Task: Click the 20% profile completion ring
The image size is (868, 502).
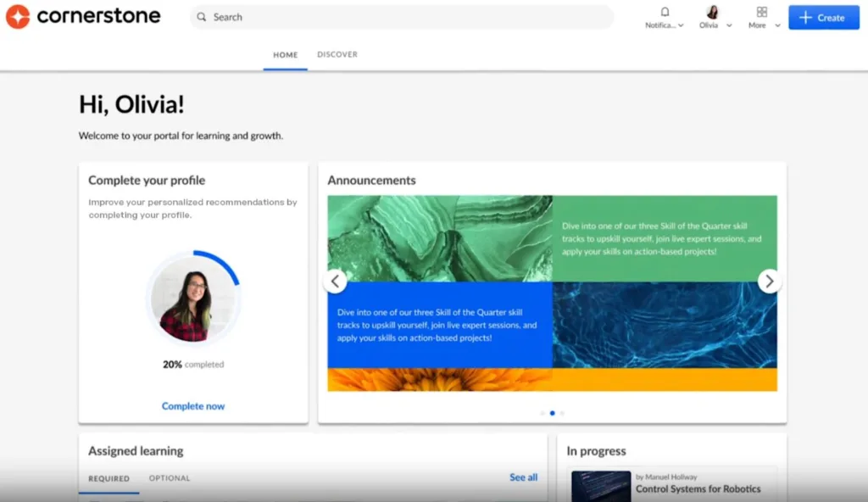Action: tap(193, 298)
